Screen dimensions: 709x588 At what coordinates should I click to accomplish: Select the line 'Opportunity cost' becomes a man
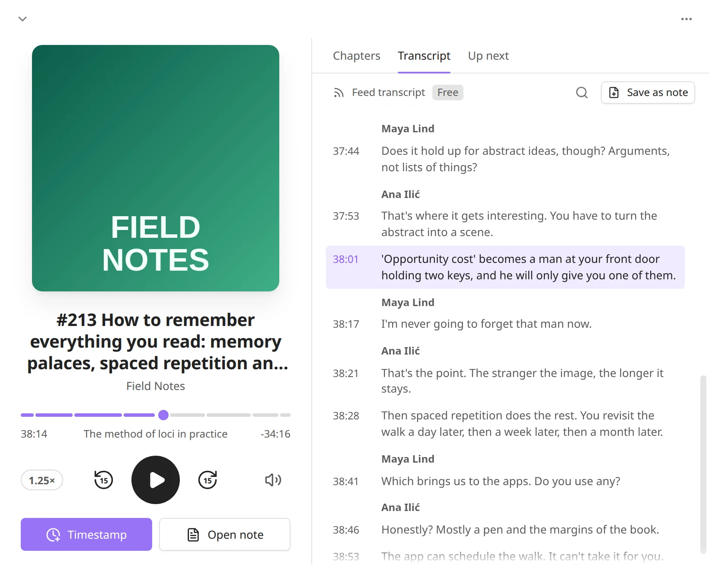505,267
